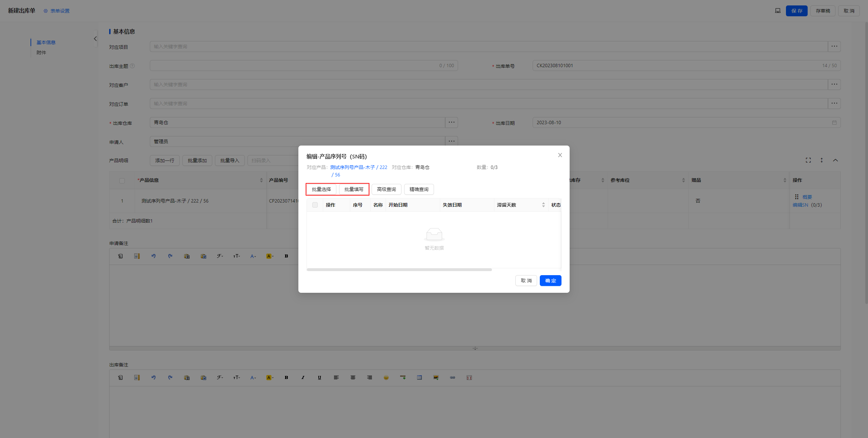Open text color picker in 申请备注 editor
868x438 pixels.
(253, 256)
